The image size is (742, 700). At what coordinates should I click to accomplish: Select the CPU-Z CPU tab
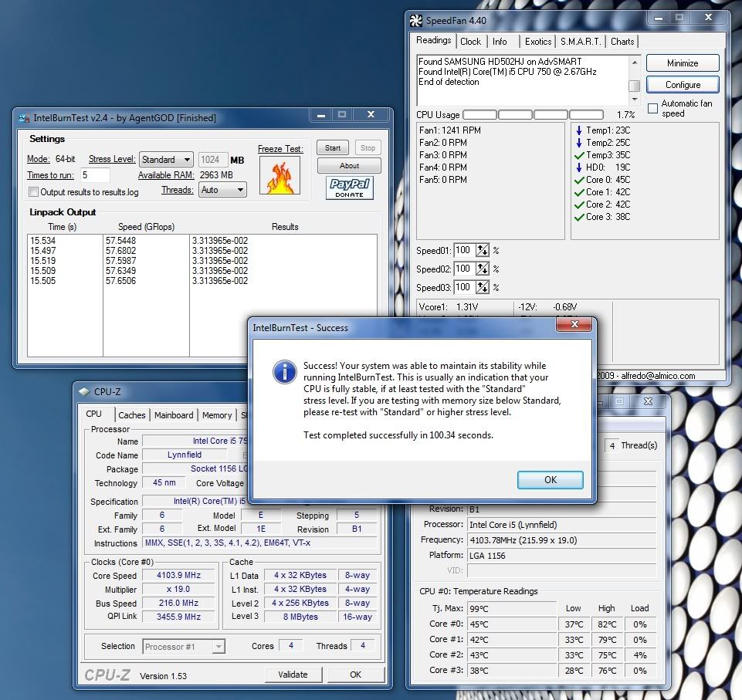pos(93,414)
